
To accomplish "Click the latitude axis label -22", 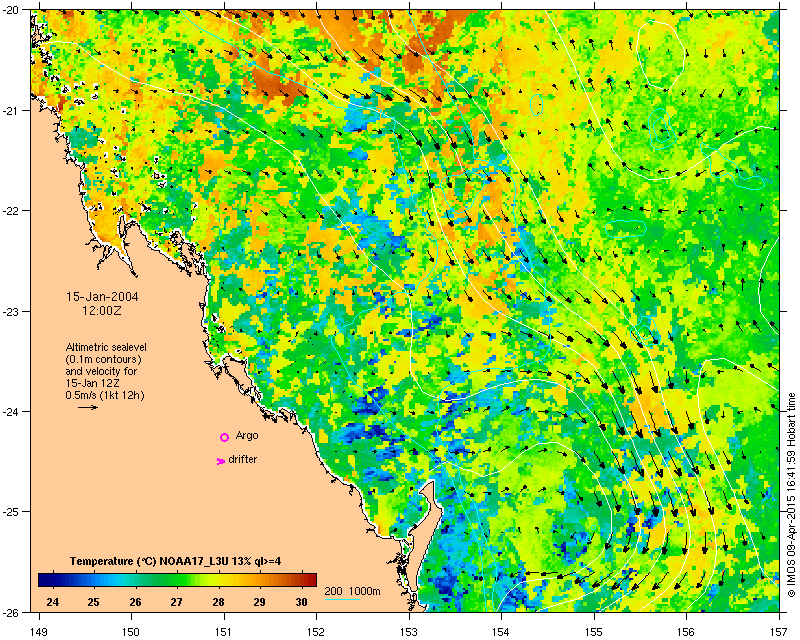I will coord(11,211).
